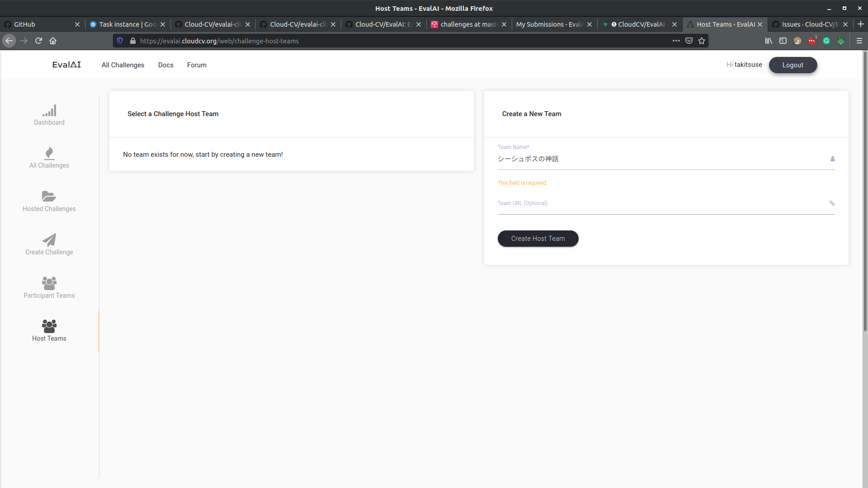This screenshot has width=868, height=488.
Task: Toggle the tracking protection shield icon
Action: (x=119, y=41)
